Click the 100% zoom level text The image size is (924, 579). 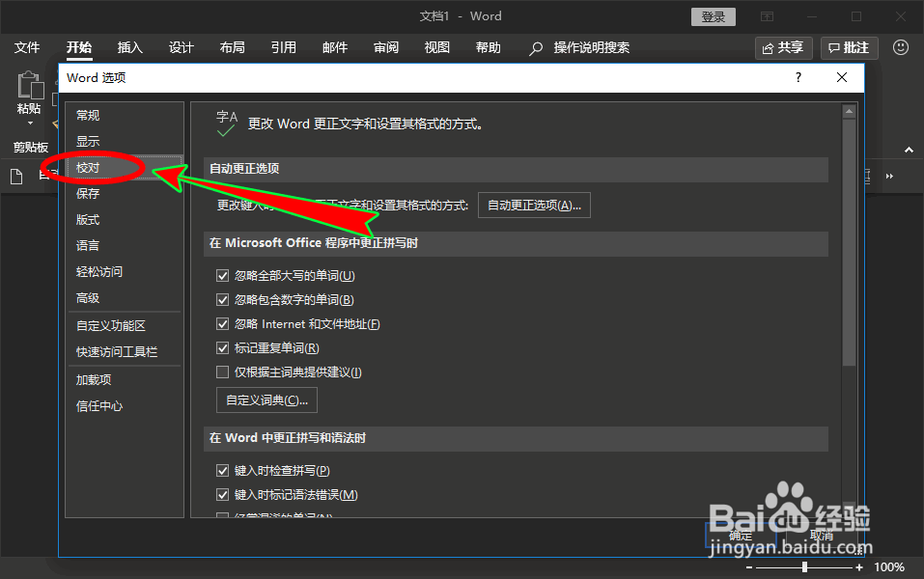point(889,567)
